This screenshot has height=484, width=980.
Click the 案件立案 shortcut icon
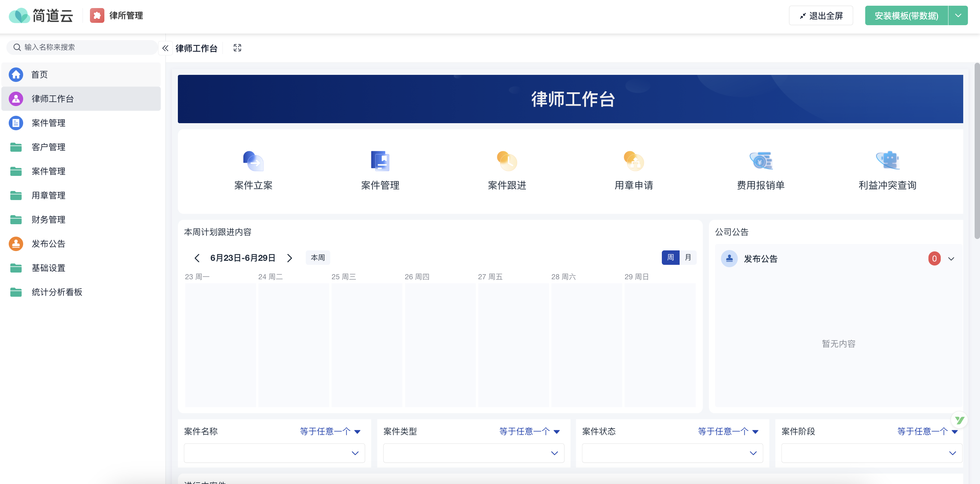click(253, 161)
